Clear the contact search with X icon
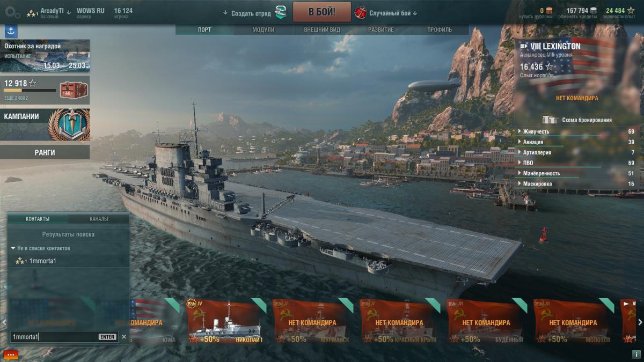The height and width of the screenshot is (362, 644). (124, 337)
